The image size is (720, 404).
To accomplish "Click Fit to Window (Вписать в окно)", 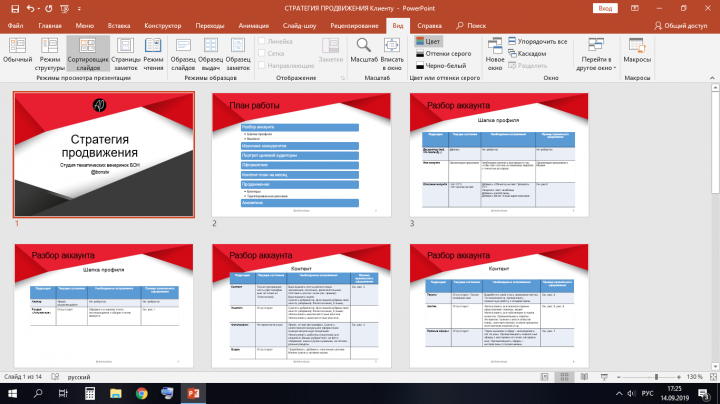I will click(x=392, y=54).
